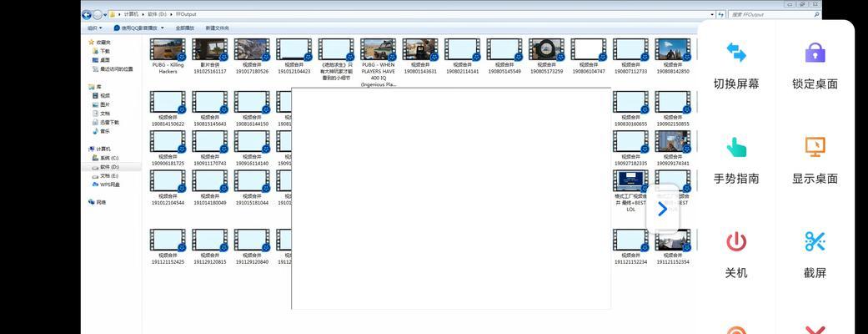
Task: Select 视频合并 190805173259 video
Action: tap(546, 56)
